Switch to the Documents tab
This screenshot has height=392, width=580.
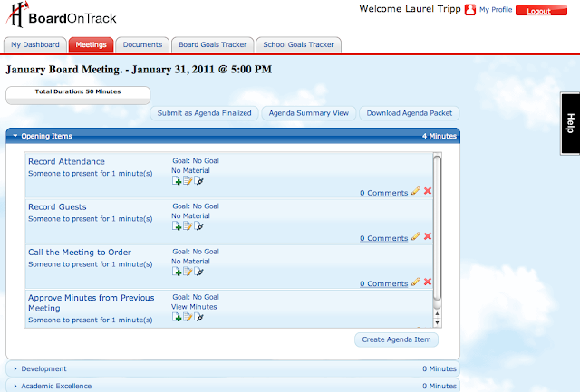click(x=142, y=44)
